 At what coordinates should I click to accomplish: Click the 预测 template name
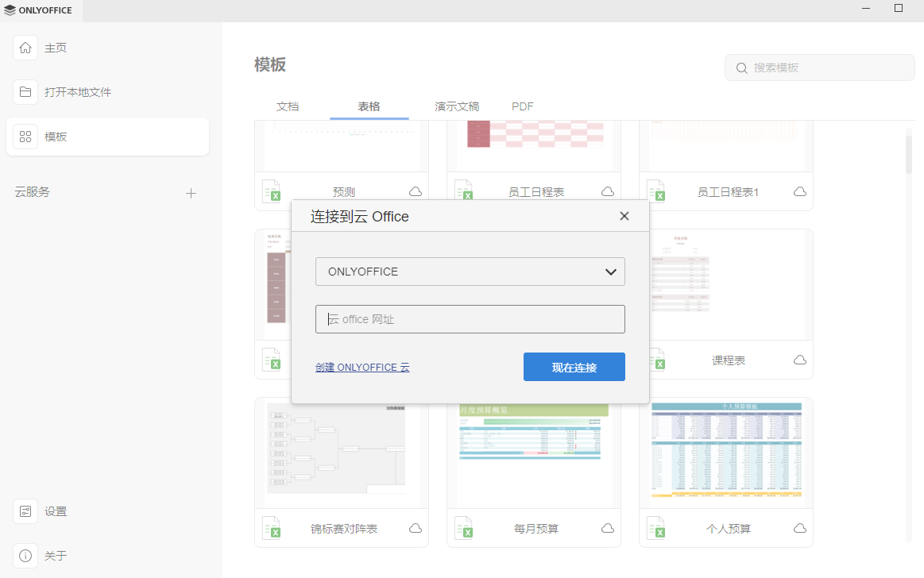(x=344, y=192)
